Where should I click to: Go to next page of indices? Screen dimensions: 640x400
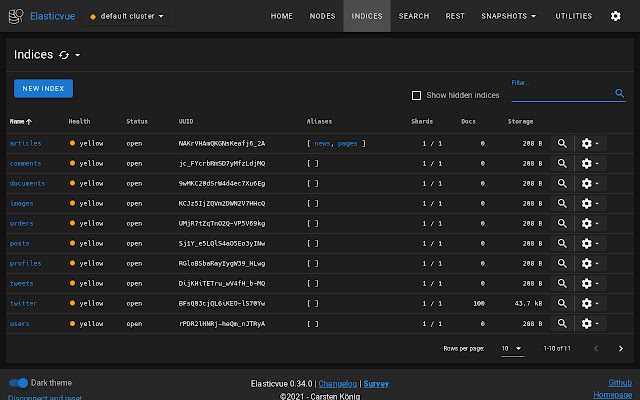(x=621, y=348)
